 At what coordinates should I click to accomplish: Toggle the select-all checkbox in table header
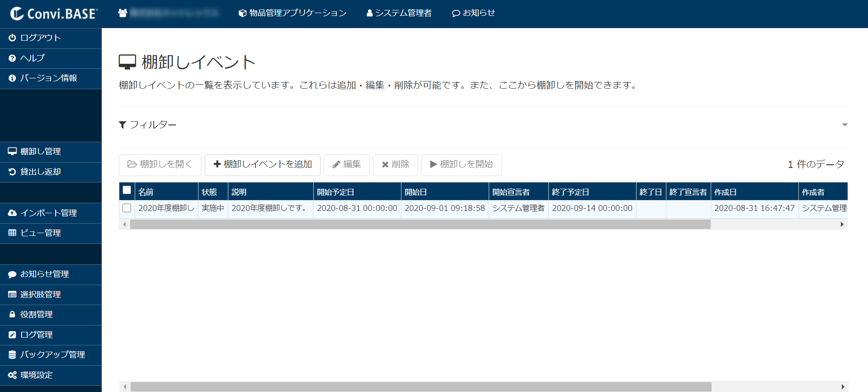point(127,190)
